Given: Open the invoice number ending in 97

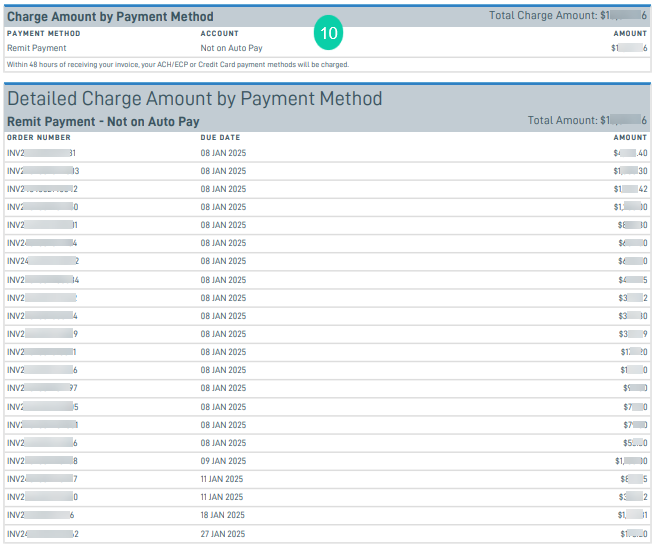Looking at the screenshot, I should 42,388.
